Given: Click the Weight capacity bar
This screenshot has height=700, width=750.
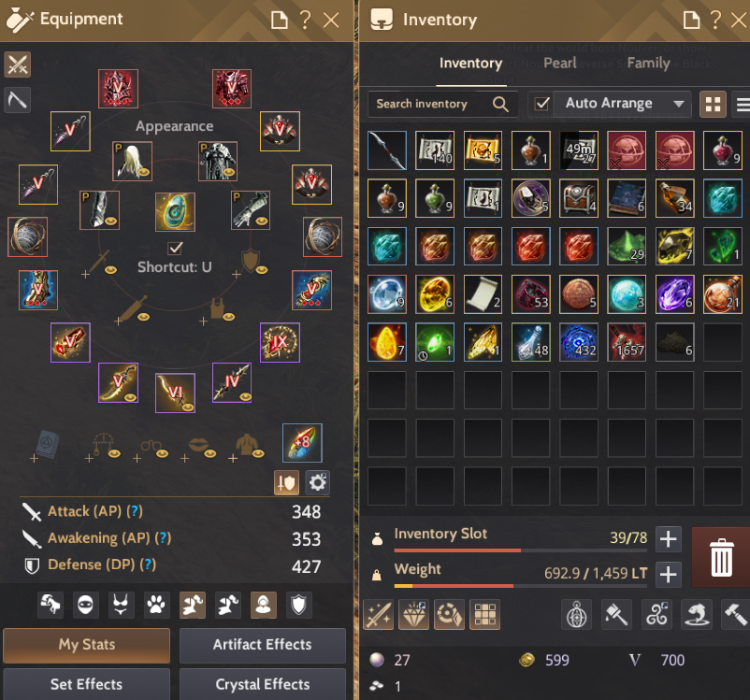Looking at the screenshot, I should click(520, 586).
